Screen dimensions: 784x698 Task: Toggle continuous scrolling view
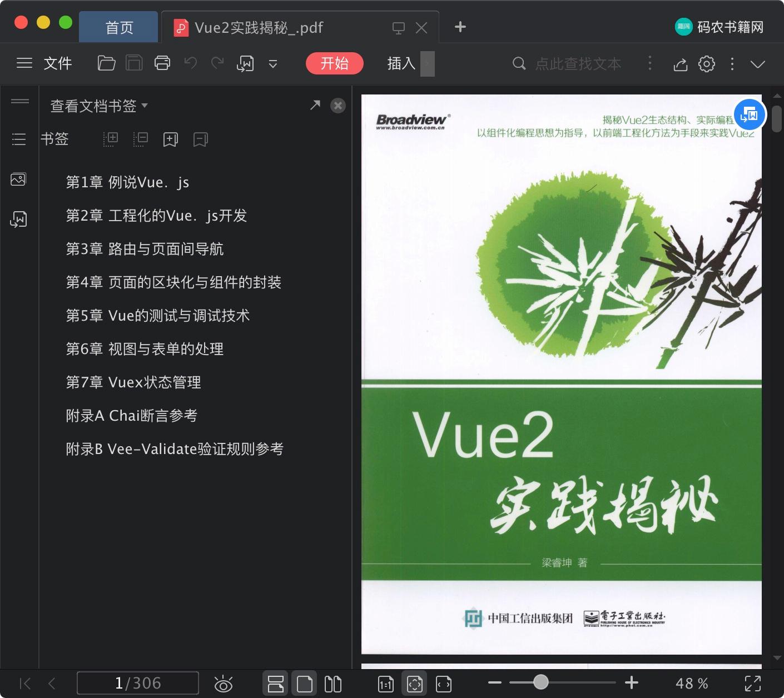(x=276, y=684)
